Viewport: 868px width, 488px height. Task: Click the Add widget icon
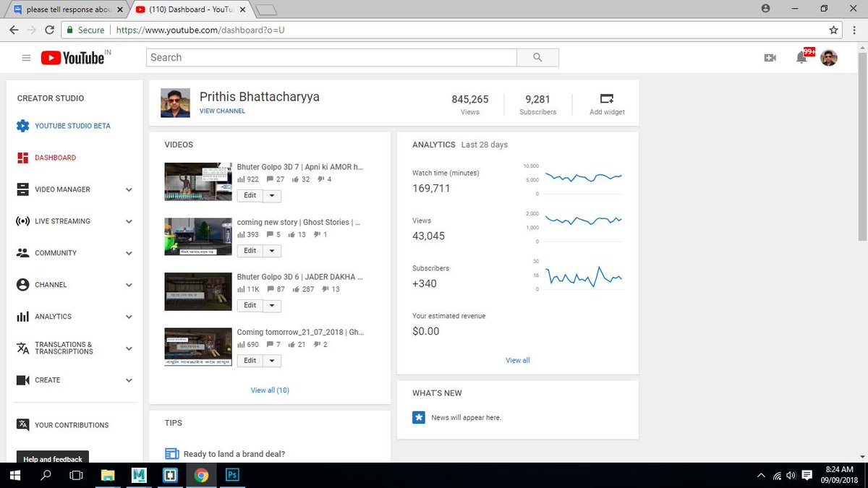(x=607, y=98)
